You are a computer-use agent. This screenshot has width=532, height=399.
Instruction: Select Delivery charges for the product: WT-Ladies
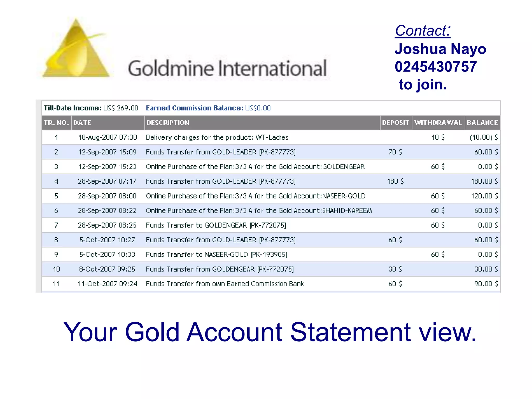pos(217,137)
